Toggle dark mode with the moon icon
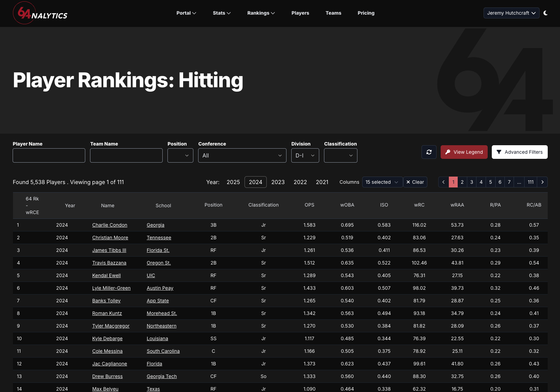This screenshot has height=392, width=560. [545, 13]
